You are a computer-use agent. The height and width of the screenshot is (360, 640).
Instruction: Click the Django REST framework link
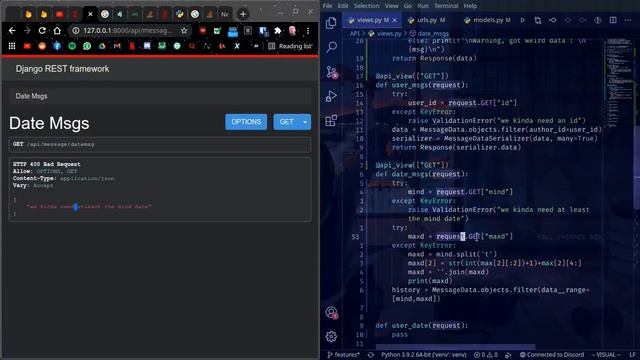coord(62,69)
